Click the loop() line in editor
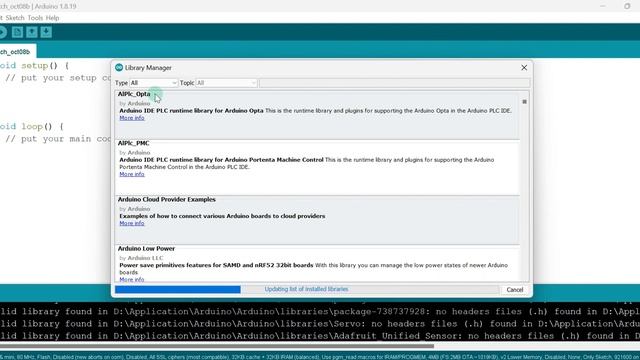 tap(32, 127)
